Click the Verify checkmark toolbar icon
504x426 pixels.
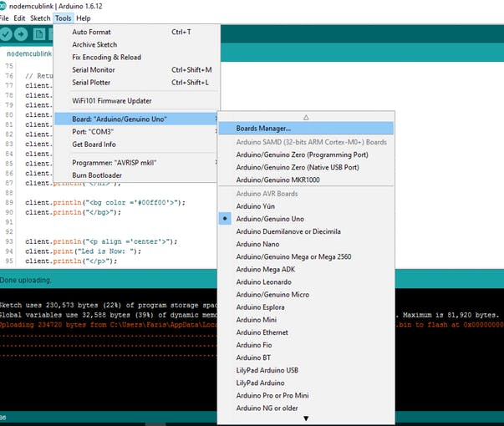click(6, 34)
